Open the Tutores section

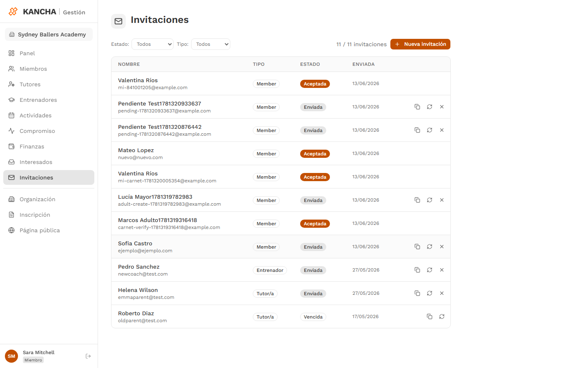[49, 84]
